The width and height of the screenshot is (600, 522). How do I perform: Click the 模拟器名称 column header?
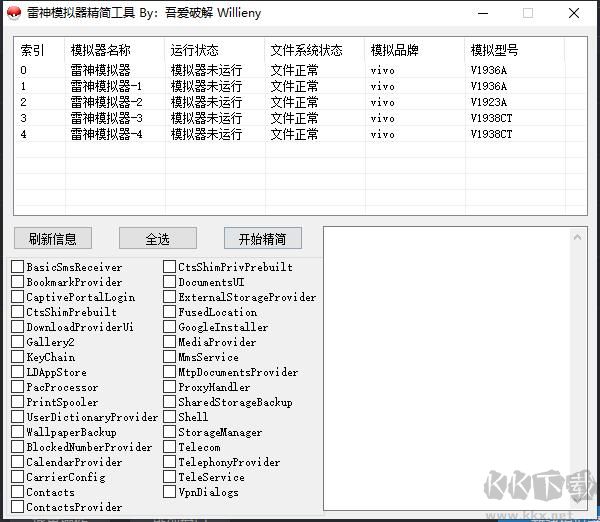pos(115,50)
